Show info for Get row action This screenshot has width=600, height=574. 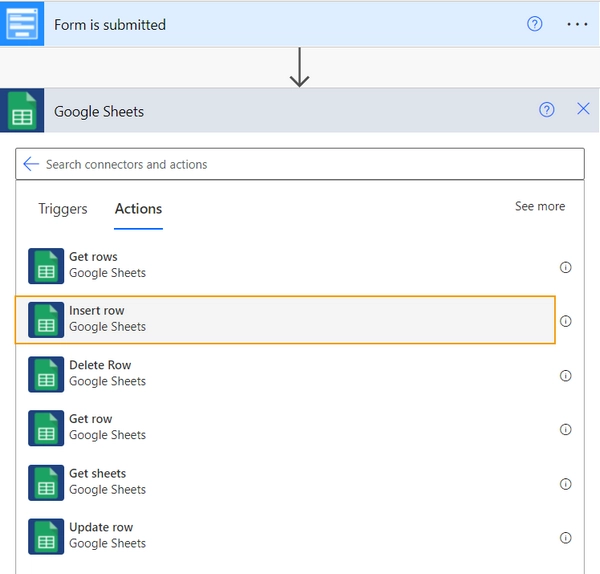tap(565, 429)
